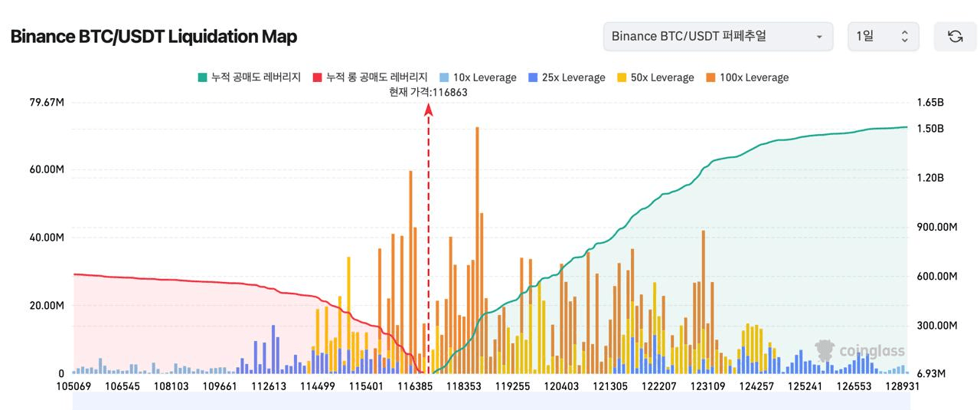The height and width of the screenshot is (410, 980).
Task: Click the x-axis label 118353
Action: point(463,386)
